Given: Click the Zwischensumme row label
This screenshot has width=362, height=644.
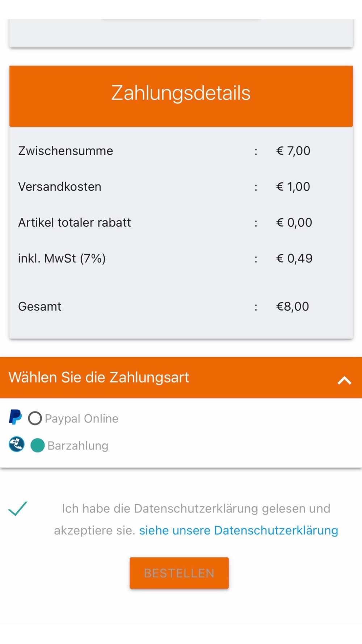Looking at the screenshot, I should pyautogui.click(x=66, y=151).
